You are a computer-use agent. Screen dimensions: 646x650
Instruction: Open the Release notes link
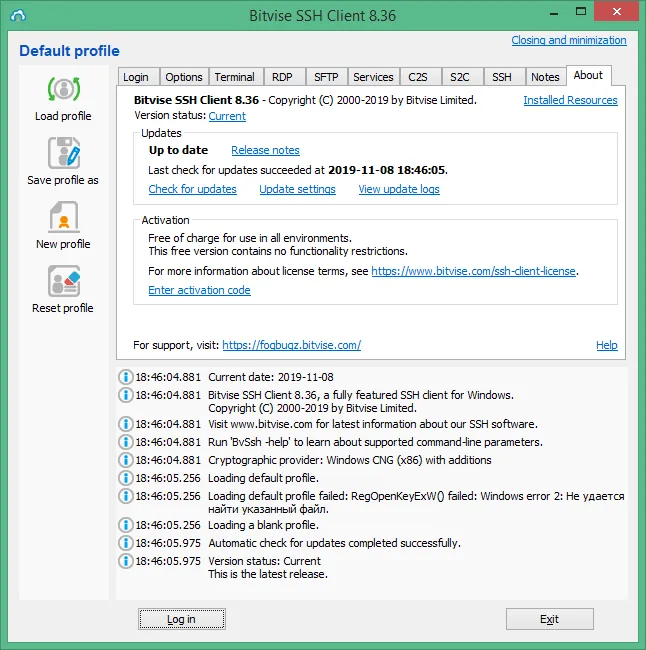[x=265, y=150]
